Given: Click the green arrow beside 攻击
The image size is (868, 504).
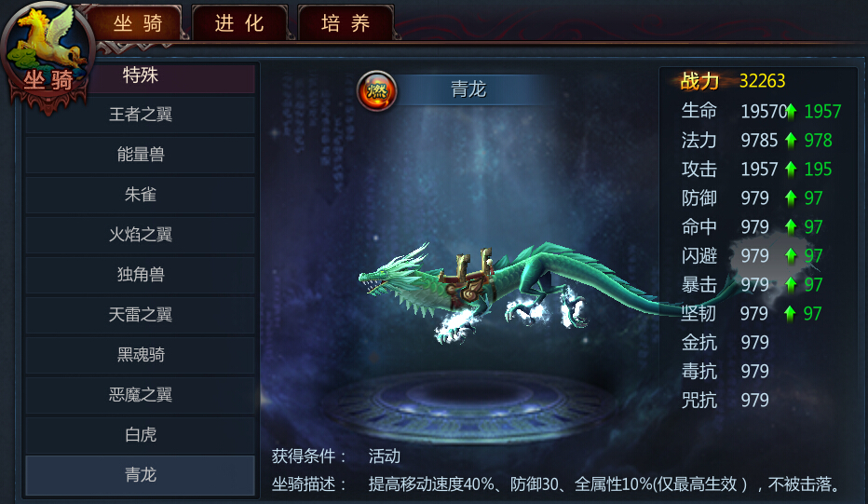Looking at the screenshot, I should click(791, 169).
